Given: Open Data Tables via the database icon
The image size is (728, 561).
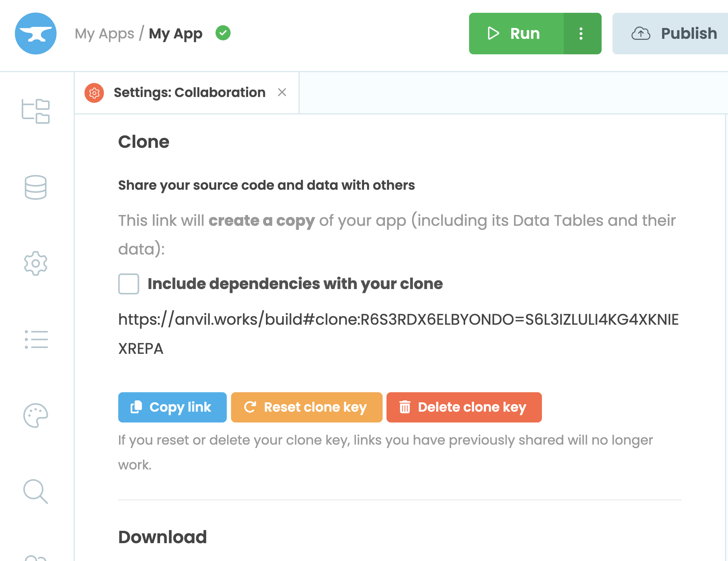Looking at the screenshot, I should [x=35, y=188].
